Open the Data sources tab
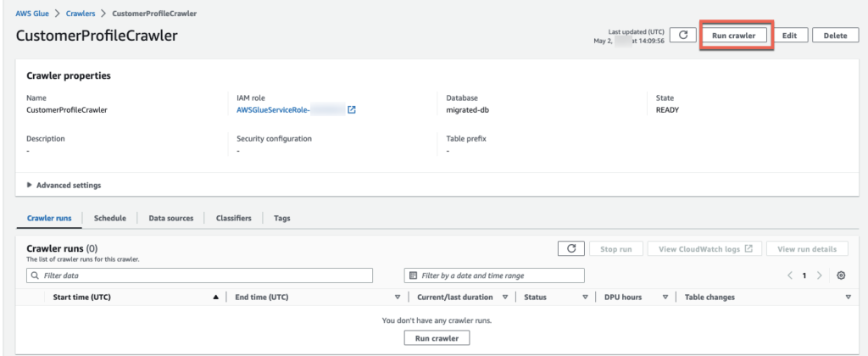Image resolution: width=868 pixels, height=356 pixels. (171, 218)
